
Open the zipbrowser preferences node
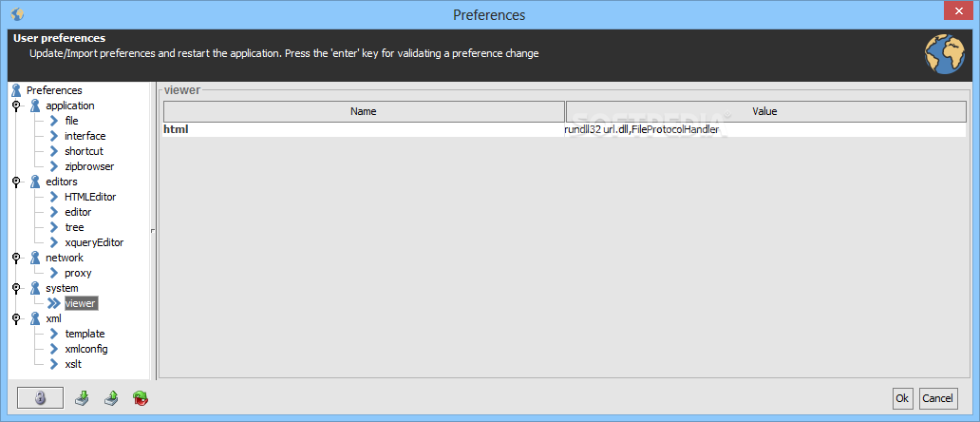(x=89, y=167)
